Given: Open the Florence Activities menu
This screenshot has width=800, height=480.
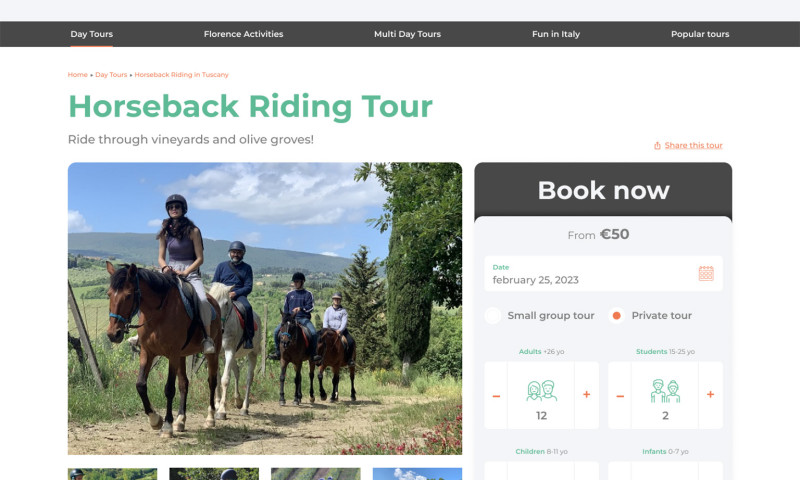Looking at the screenshot, I should (x=243, y=34).
